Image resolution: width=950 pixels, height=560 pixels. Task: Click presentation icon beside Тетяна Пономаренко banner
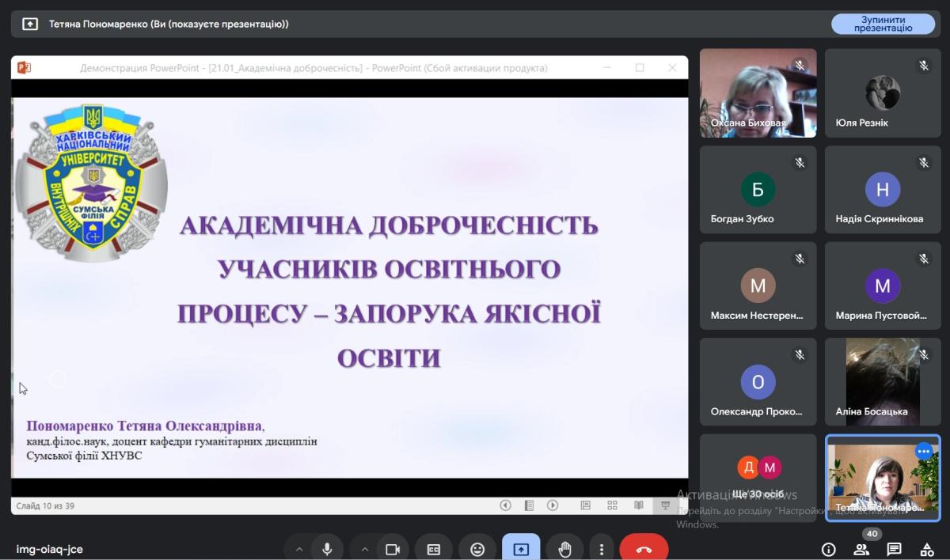pos(30,25)
